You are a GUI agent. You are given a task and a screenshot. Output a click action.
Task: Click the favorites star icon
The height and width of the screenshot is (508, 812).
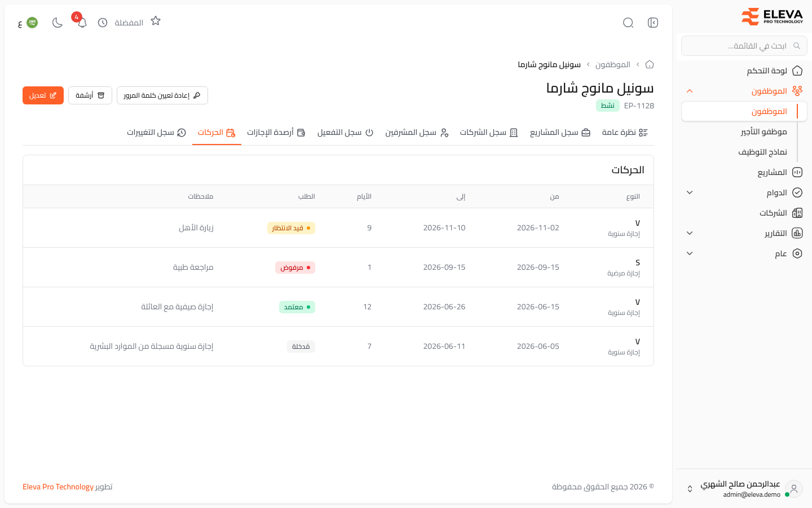tap(156, 21)
